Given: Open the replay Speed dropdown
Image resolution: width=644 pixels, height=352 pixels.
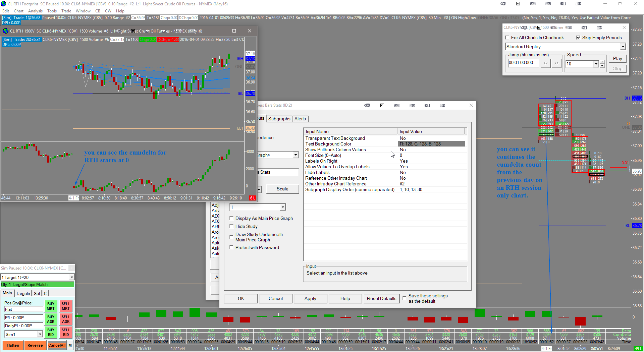Looking at the screenshot, I should (x=596, y=64).
